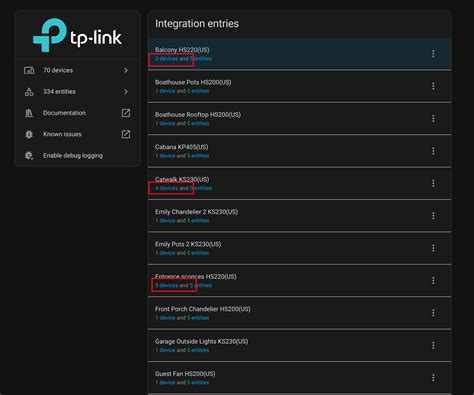
Task: Open menu for Catwalk KS230(US) entry
Action: click(433, 183)
